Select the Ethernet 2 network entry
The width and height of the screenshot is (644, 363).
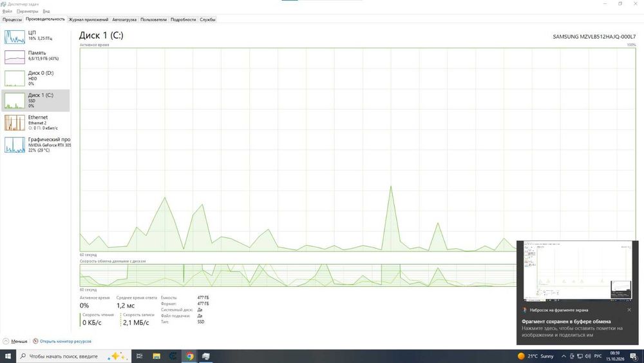(35, 123)
